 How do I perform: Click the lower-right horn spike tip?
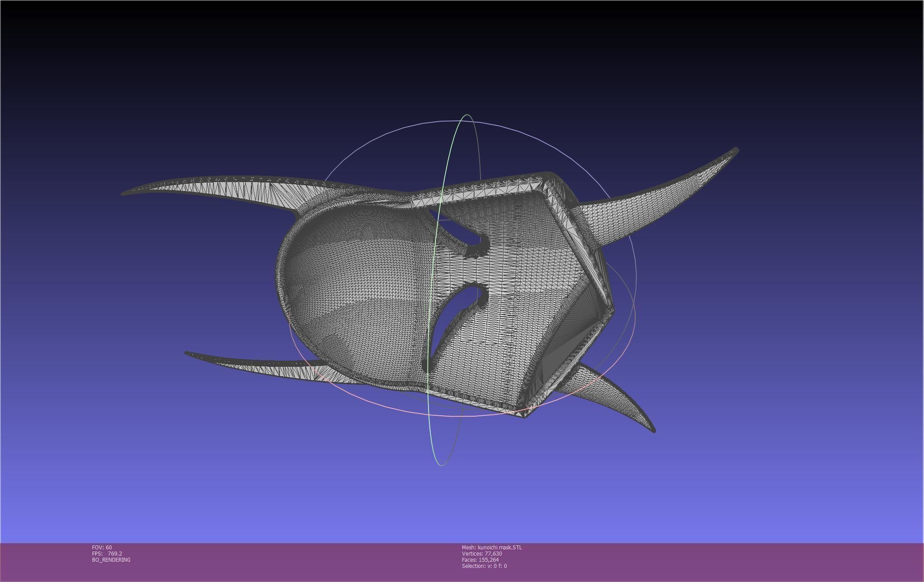tap(653, 429)
